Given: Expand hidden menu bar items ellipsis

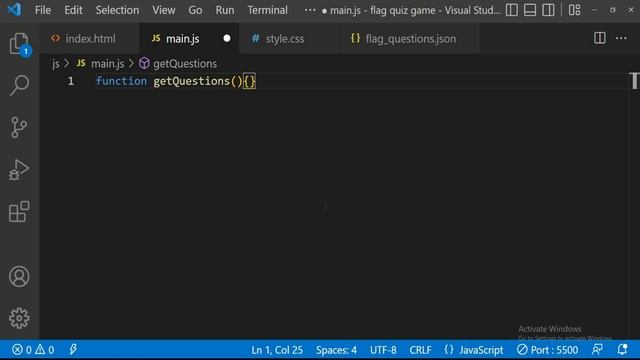Looking at the screenshot, I should 310,10.
